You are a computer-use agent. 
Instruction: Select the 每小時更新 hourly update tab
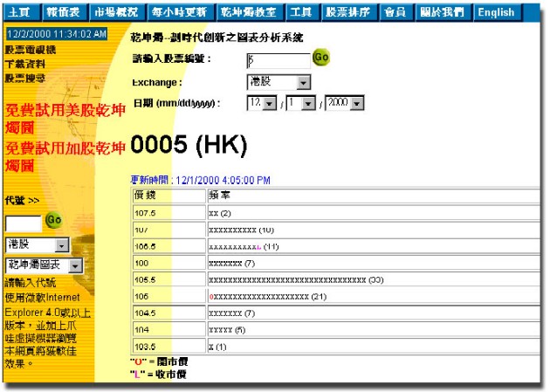click(x=179, y=12)
